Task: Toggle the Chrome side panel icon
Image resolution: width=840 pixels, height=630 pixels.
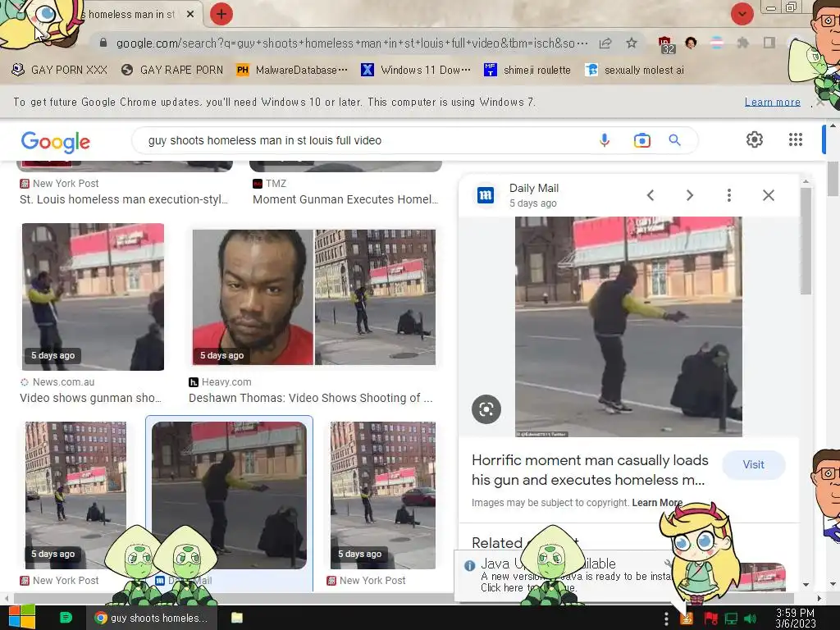Action: pos(769,43)
